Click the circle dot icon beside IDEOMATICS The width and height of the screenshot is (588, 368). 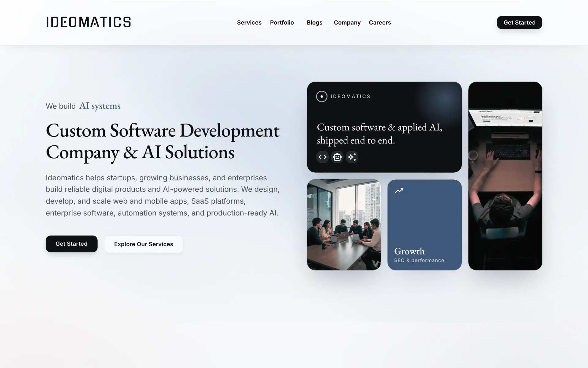coord(322,96)
